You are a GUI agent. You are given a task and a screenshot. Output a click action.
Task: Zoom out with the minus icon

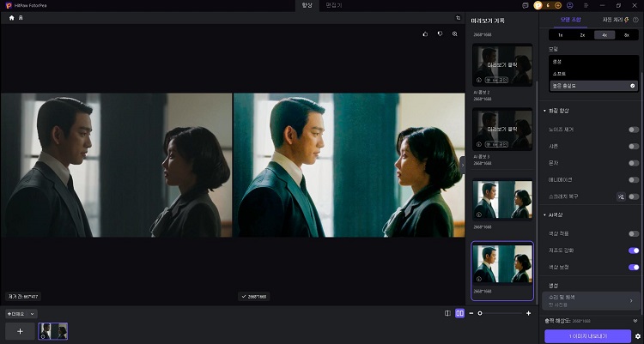471,313
